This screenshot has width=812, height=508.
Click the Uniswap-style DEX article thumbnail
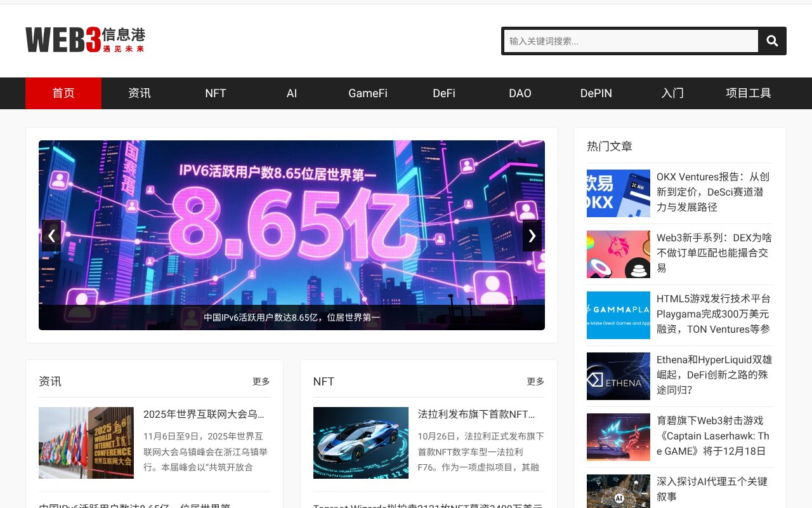[618, 254]
